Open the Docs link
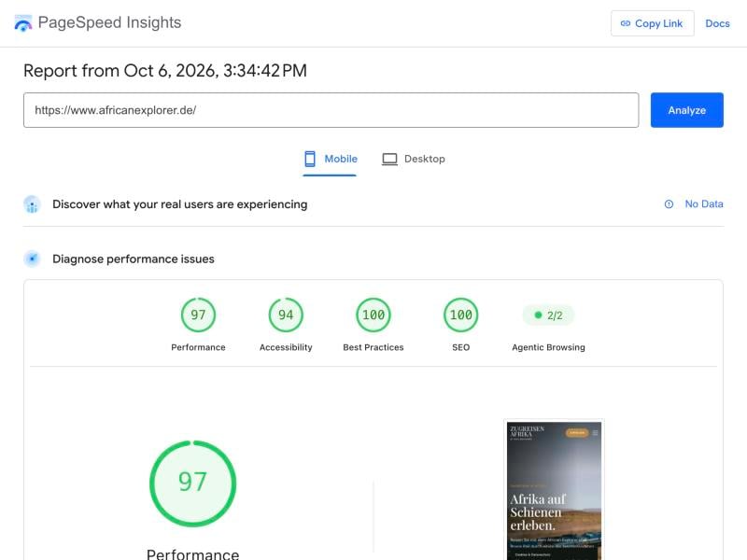Screen dimensions: 747x560 [x=717, y=23]
